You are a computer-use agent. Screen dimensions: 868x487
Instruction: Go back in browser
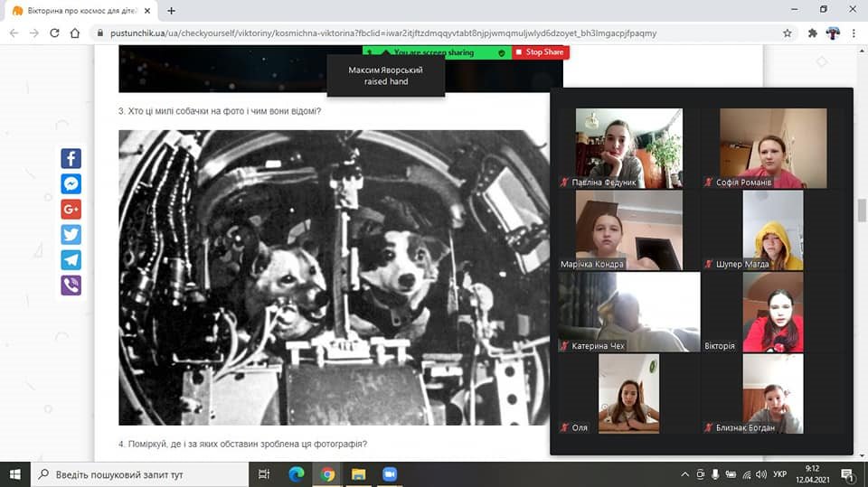click(x=14, y=33)
